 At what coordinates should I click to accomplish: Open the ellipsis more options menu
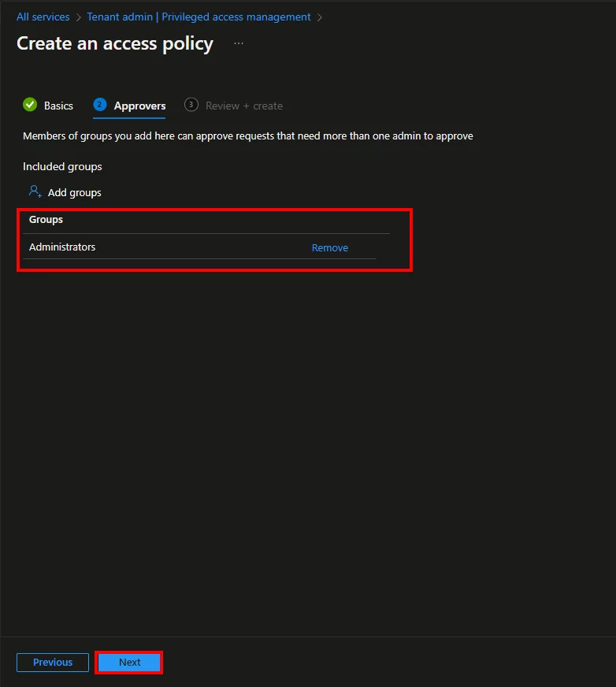pos(239,43)
